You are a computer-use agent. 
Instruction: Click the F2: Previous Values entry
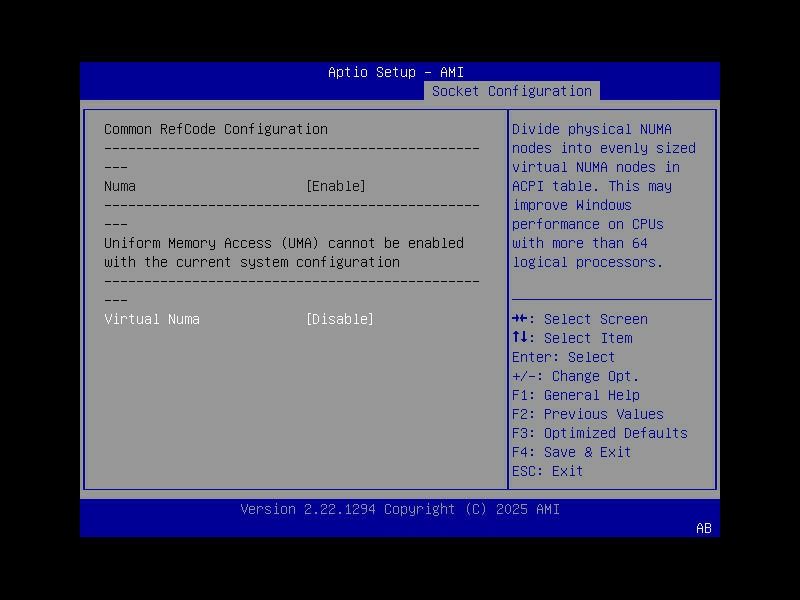586,413
